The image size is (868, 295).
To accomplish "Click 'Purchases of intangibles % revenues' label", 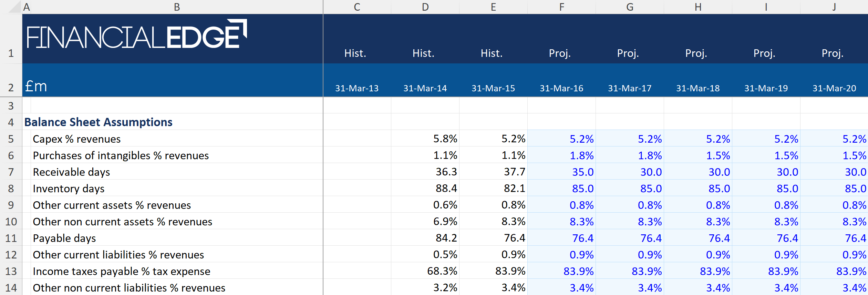I will point(121,155).
